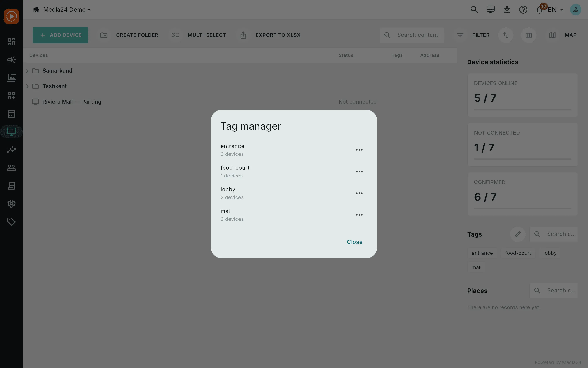Open analytics chart icon in sidebar
Image resolution: width=588 pixels, height=368 pixels.
tap(11, 150)
